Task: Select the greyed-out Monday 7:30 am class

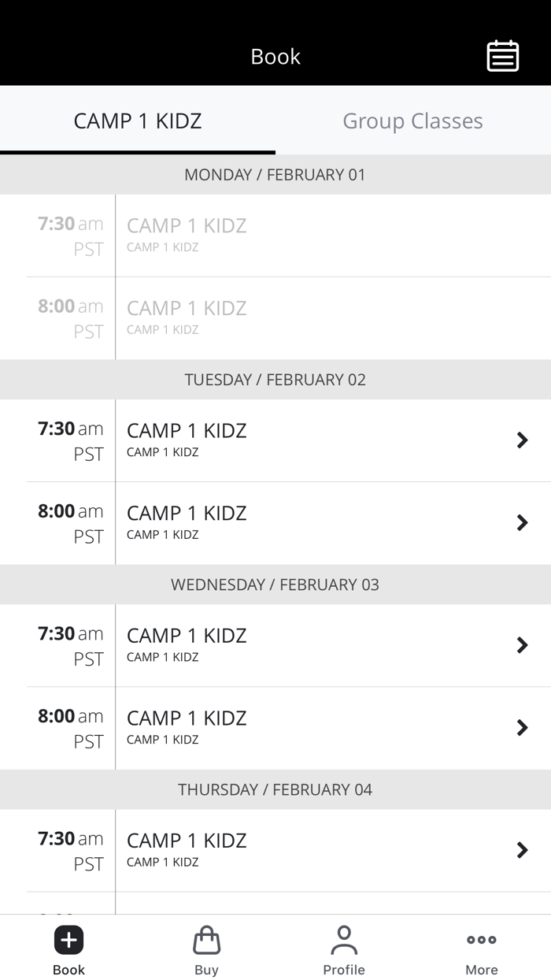Action: pos(275,235)
